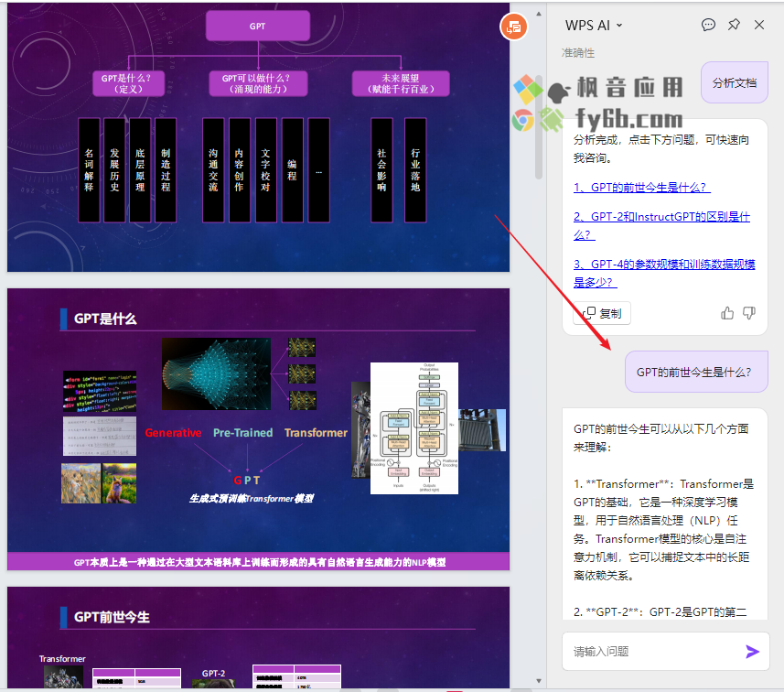
Task: Select the GPT可以做什么? box
Action: coord(258,83)
